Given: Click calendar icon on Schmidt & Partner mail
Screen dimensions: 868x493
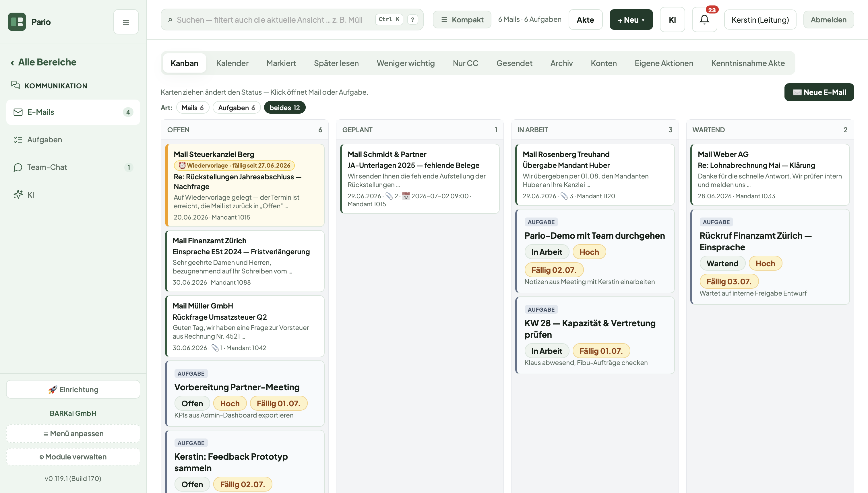Looking at the screenshot, I should point(406,196).
